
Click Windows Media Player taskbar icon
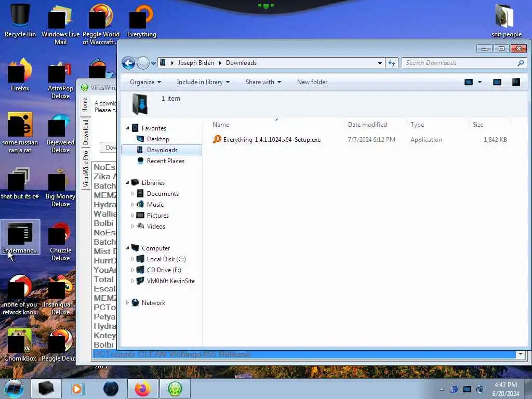(77, 389)
